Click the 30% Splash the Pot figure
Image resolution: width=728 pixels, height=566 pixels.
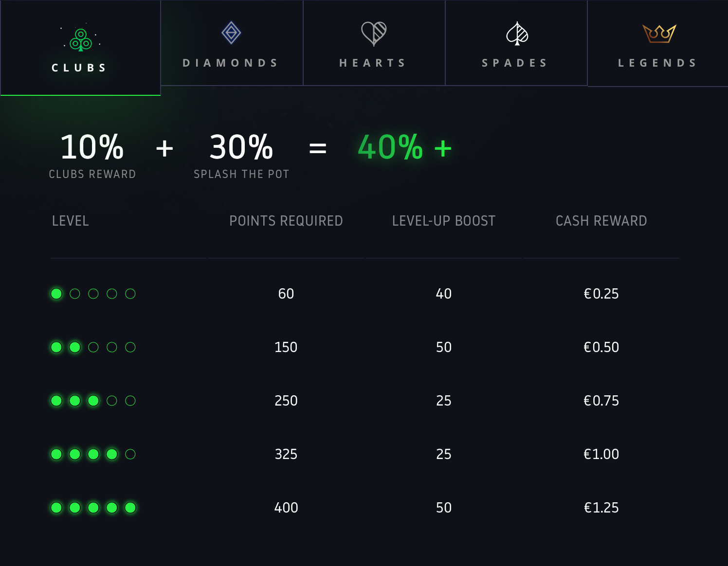coord(241,147)
